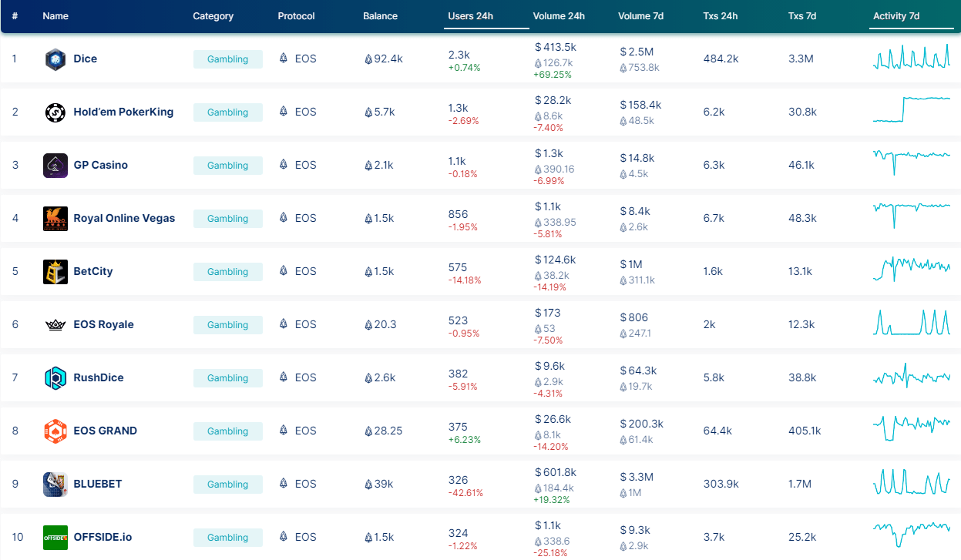Viewport: 961px width, 560px height.
Task: Sort table by Volume 24h header
Action: pos(558,16)
